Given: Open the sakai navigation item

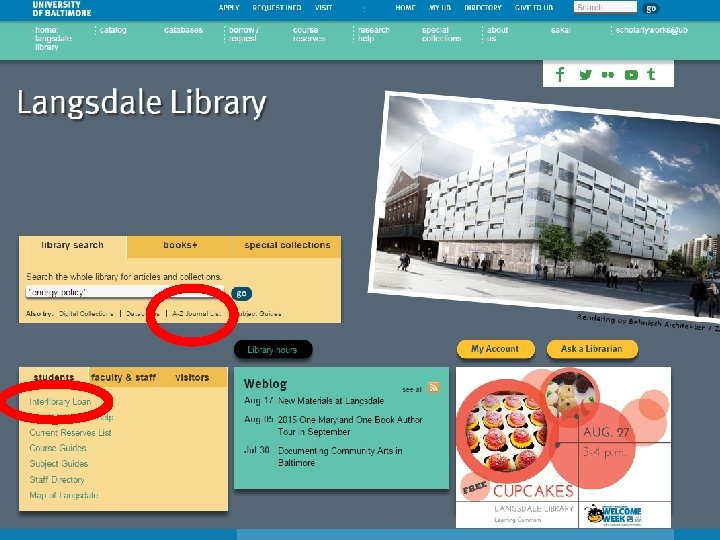Looking at the screenshot, I should pos(561,30).
